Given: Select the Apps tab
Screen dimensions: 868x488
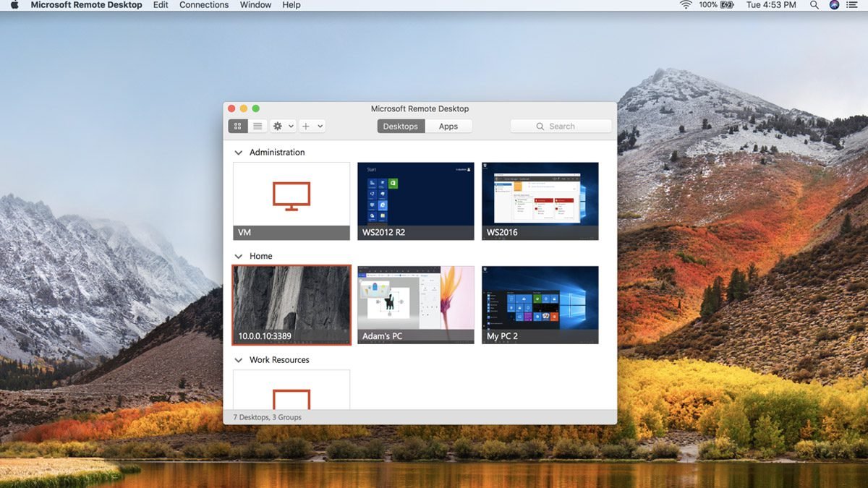Looking at the screenshot, I should coord(448,126).
